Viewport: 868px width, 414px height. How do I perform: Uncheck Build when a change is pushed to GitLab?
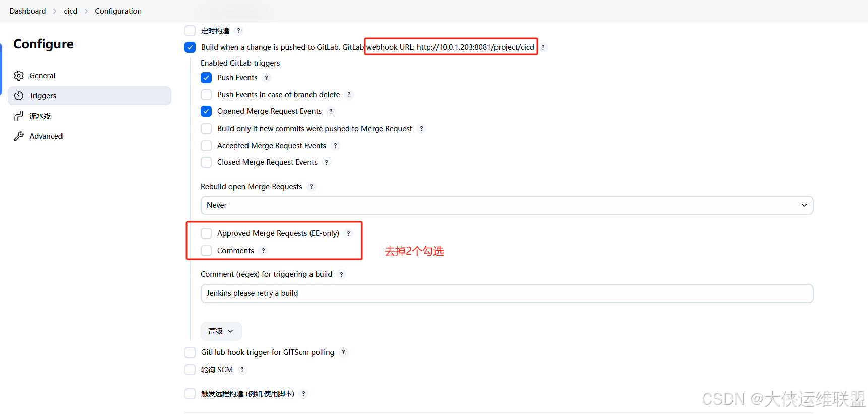190,47
